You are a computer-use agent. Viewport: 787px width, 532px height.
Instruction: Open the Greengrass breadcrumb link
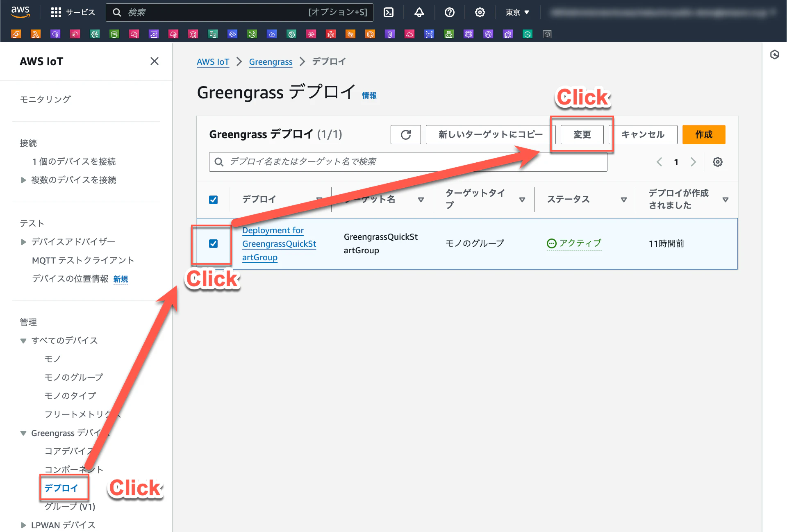[271, 62]
